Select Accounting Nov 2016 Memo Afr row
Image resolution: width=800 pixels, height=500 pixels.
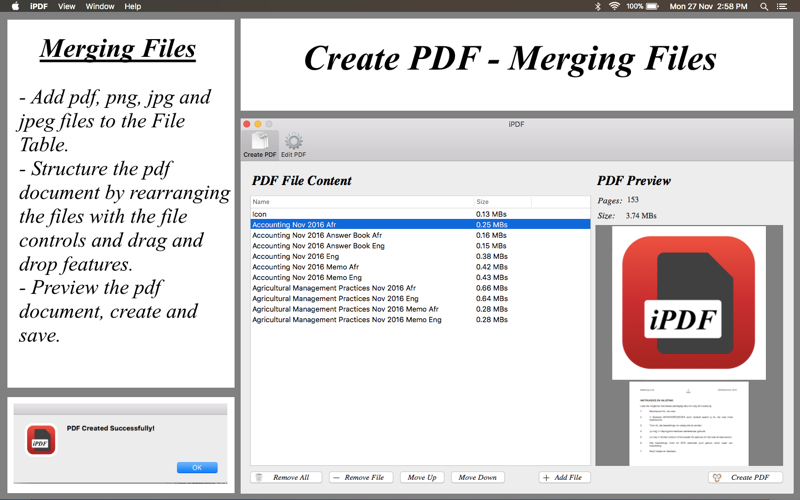point(420,267)
